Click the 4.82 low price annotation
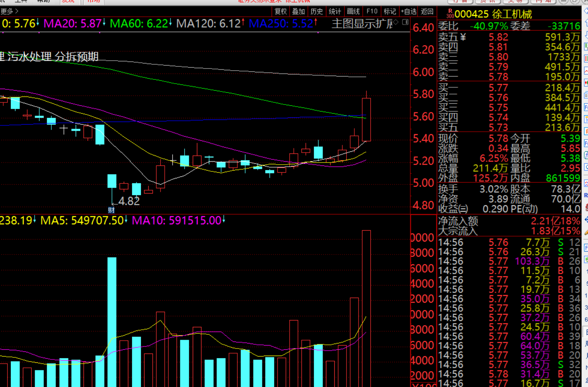 (x=129, y=201)
